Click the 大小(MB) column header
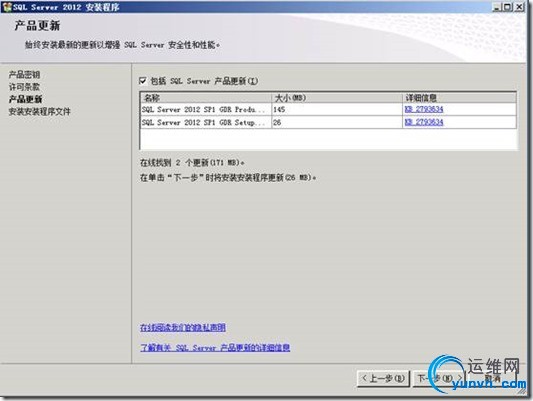 click(337, 98)
